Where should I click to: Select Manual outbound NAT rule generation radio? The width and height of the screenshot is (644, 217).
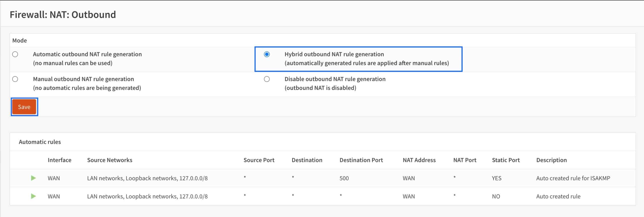click(15, 79)
